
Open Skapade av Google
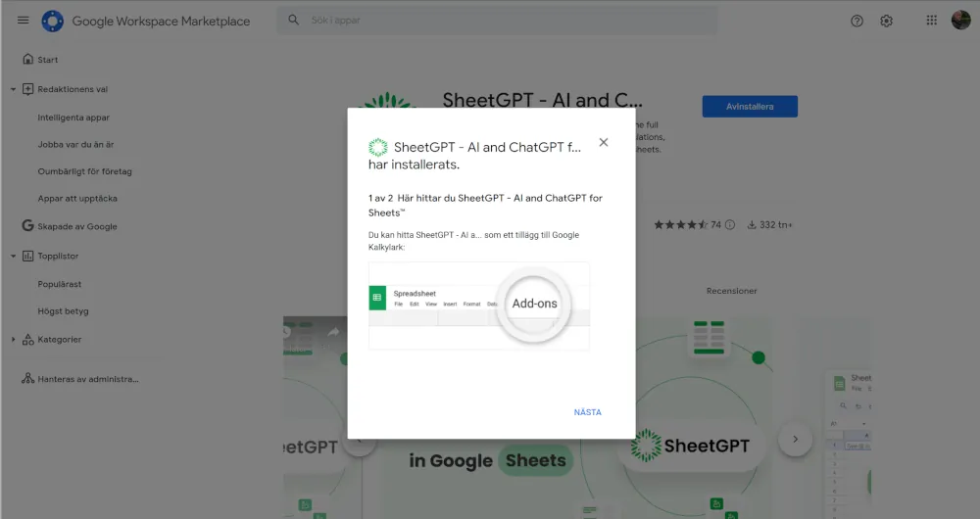pyautogui.click(x=76, y=227)
